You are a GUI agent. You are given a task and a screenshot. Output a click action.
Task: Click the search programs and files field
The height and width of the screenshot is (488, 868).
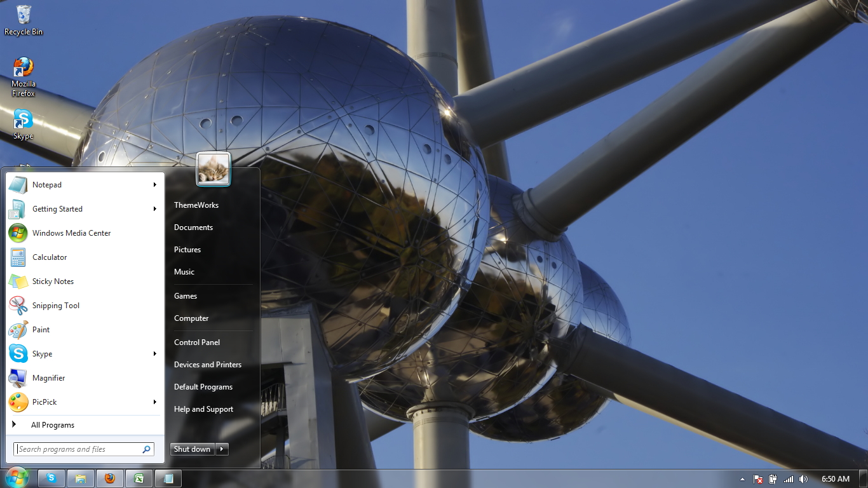tap(83, 449)
